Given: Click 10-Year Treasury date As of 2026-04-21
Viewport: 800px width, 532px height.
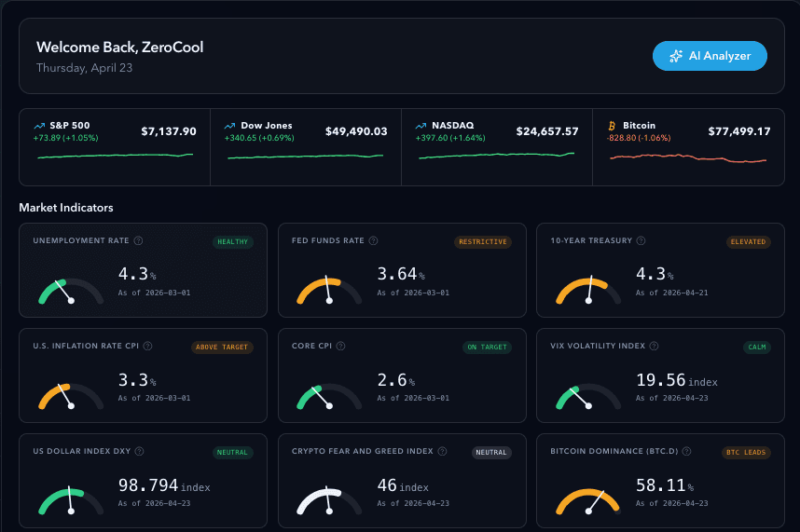Looking at the screenshot, I should 671,293.
